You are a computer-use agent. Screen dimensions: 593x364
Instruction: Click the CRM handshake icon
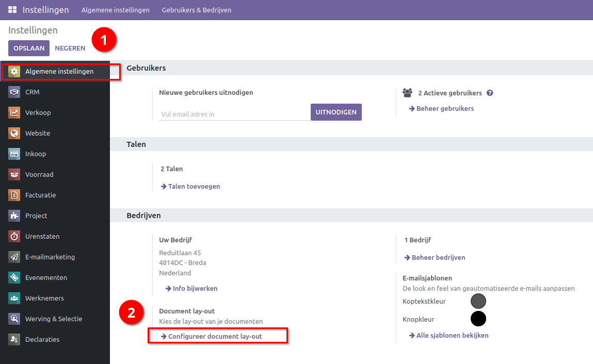14,92
